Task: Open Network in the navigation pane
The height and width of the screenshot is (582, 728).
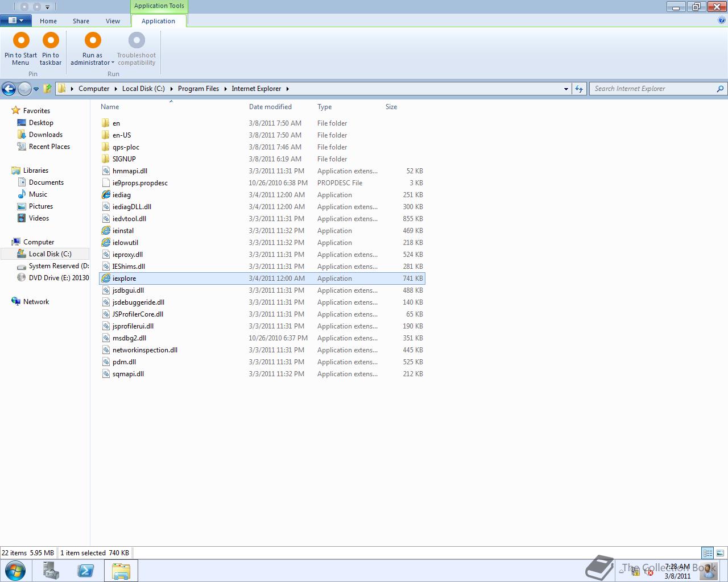Action: click(x=36, y=302)
